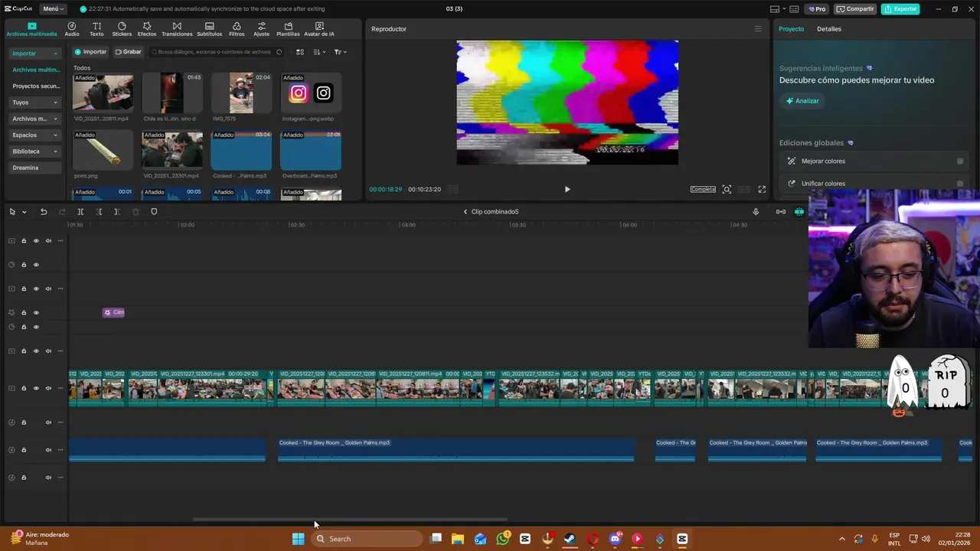Click the Importar media button
Viewport: 980px width, 551px height.
(x=90, y=52)
